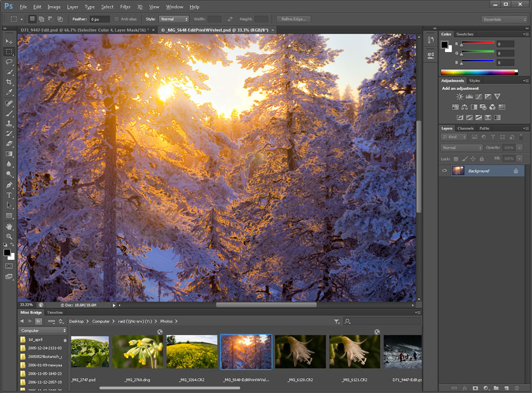Enable the Anti-alias checkbox

point(117,19)
